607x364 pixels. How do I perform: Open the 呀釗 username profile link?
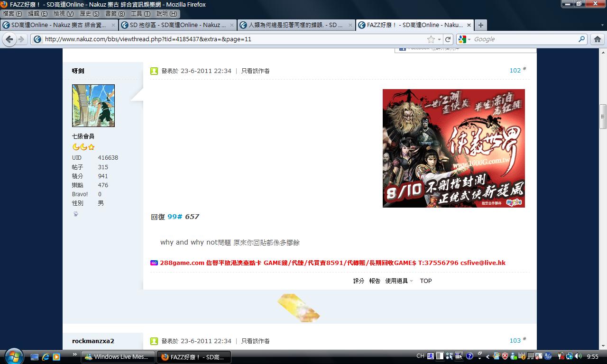pyautogui.click(x=78, y=71)
